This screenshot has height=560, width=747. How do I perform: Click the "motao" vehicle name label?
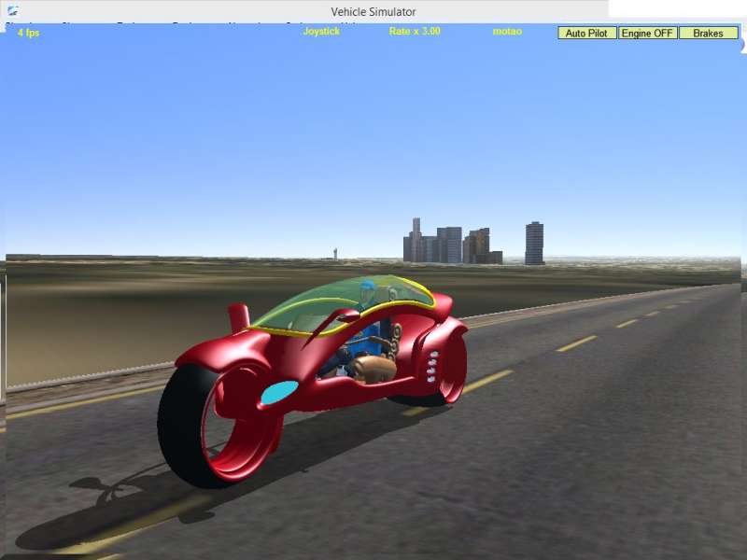coord(507,32)
